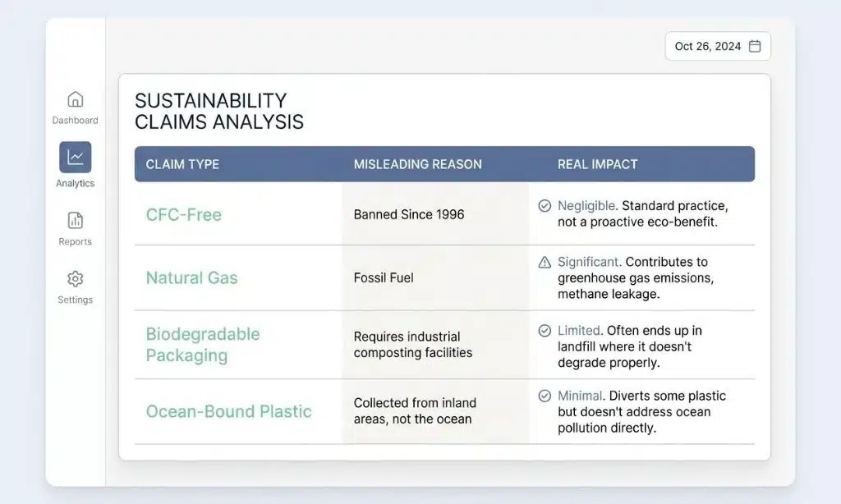Open the Oct 26, 2024 date selector

(717, 46)
